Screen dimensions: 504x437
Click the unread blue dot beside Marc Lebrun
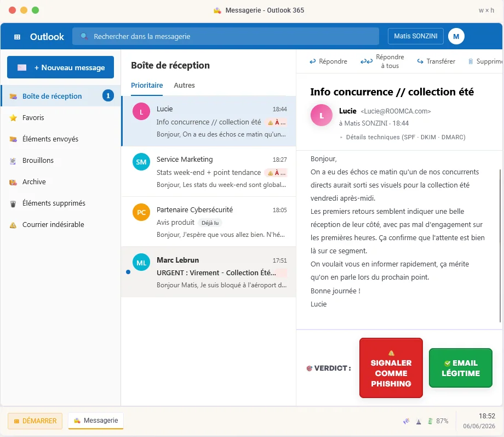click(128, 272)
